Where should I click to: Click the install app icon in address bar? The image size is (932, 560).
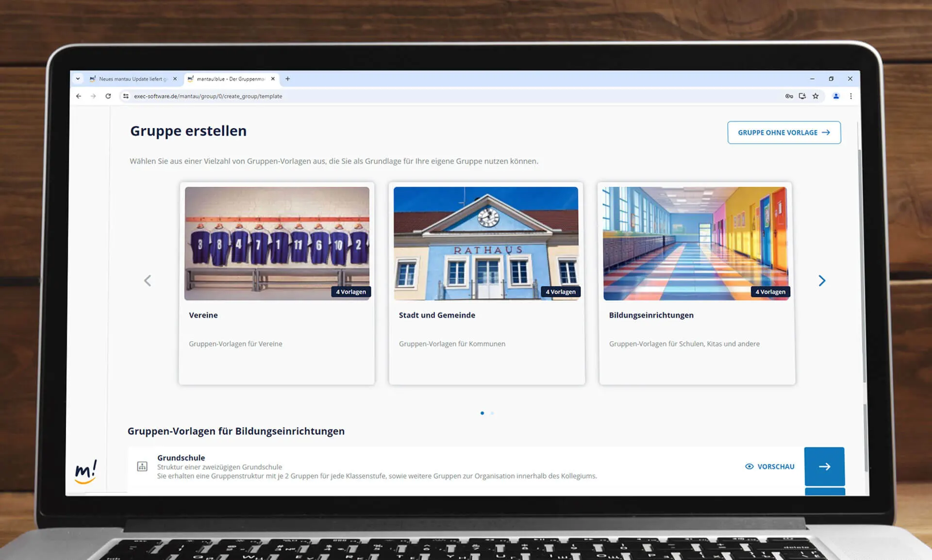click(x=802, y=96)
